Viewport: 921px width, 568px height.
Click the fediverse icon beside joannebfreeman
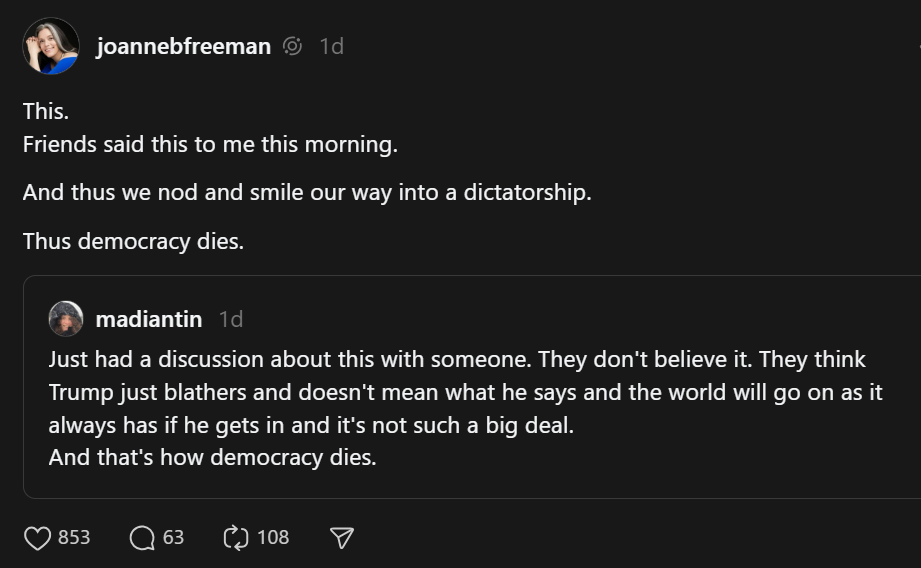click(x=292, y=46)
